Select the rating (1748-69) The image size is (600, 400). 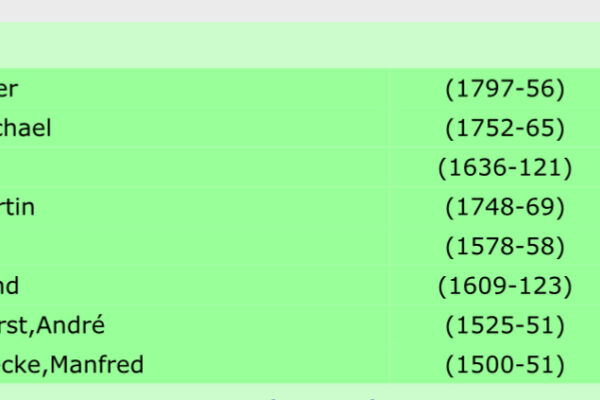point(505,207)
